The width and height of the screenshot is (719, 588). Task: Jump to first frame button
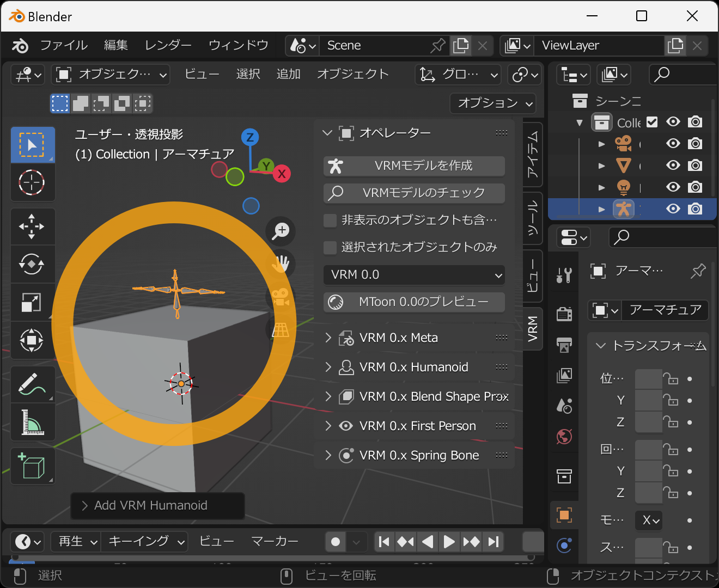click(385, 542)
